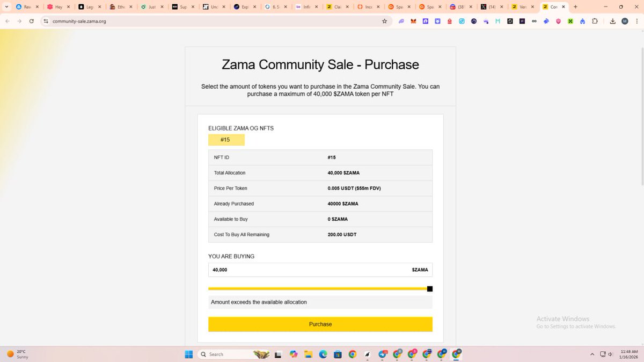Viewport: 644px width, 362px height.
Task: Show hidden system tray icons
Action: coord(592,354)
